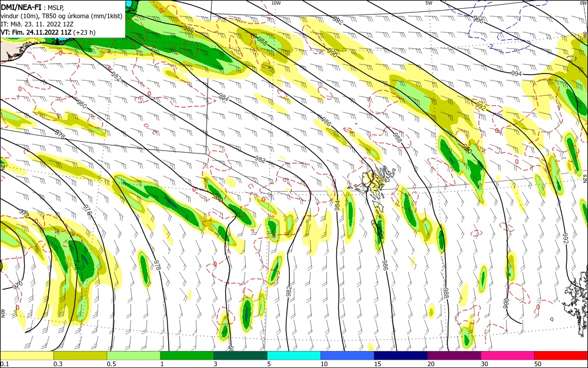588x368 pixels.
Task: Click the olive 0.3–0.5 legend color band
Action: coord(80,356)
